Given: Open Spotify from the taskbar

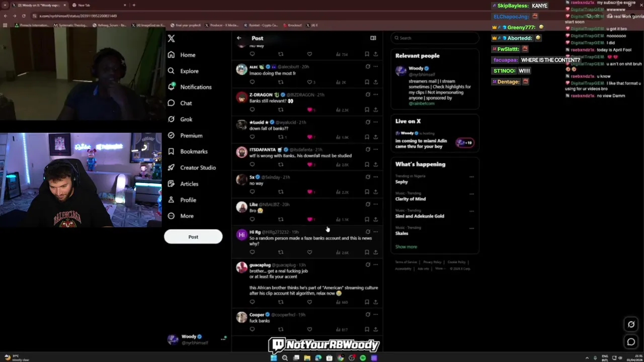Looking at the screenshot, I should click(x=363, y=358).
